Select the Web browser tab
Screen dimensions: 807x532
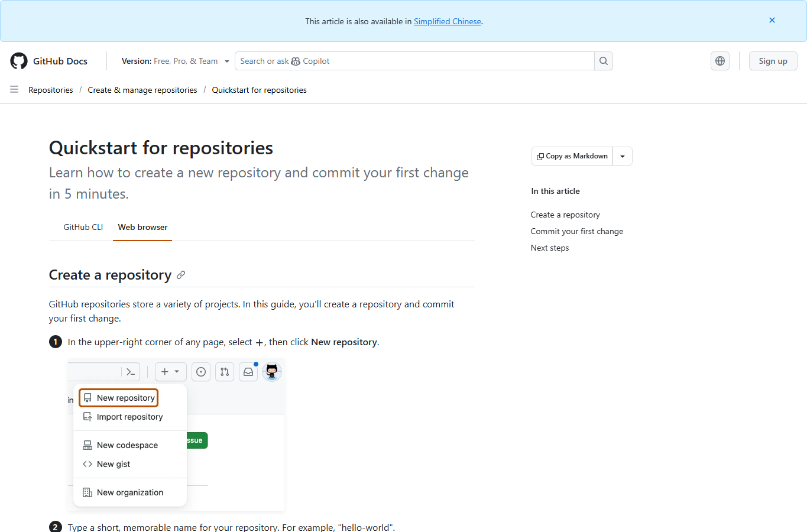point(142,227)
